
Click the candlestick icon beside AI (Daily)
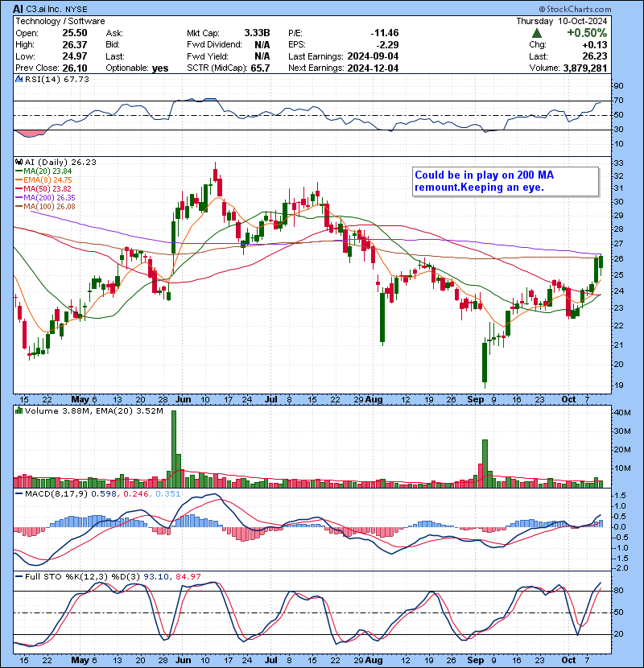[x=19, y=162]
